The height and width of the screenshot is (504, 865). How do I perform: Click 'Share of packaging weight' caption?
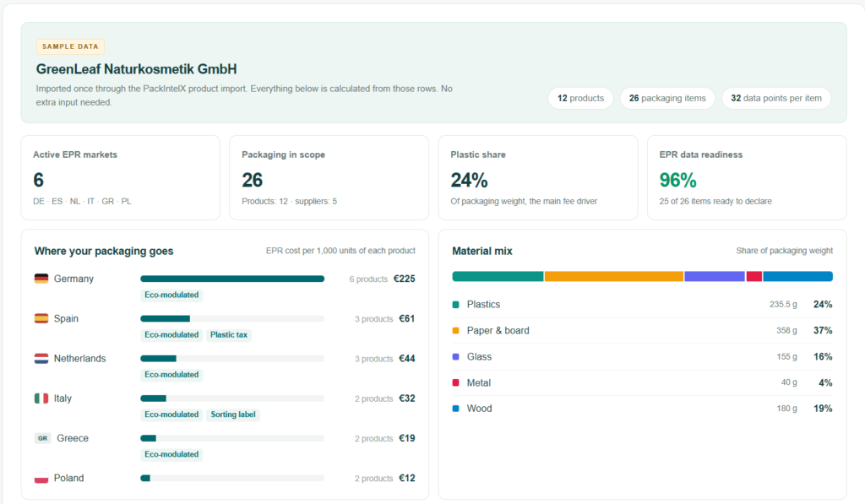[785, 251]
